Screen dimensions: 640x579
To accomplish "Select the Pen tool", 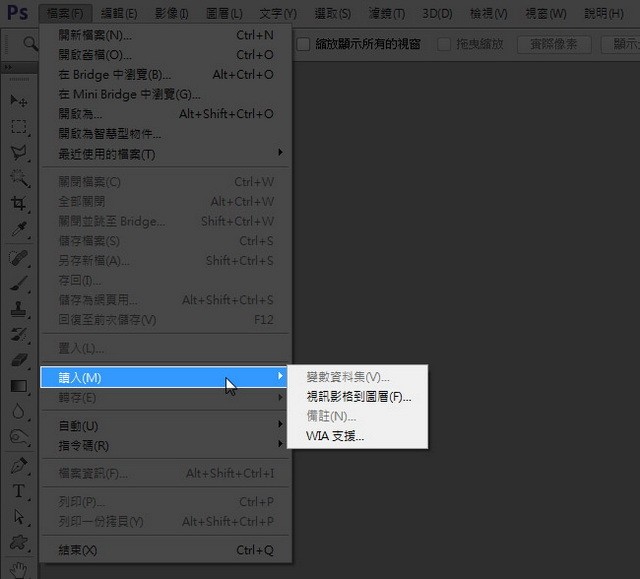I will tap(19, 466).
